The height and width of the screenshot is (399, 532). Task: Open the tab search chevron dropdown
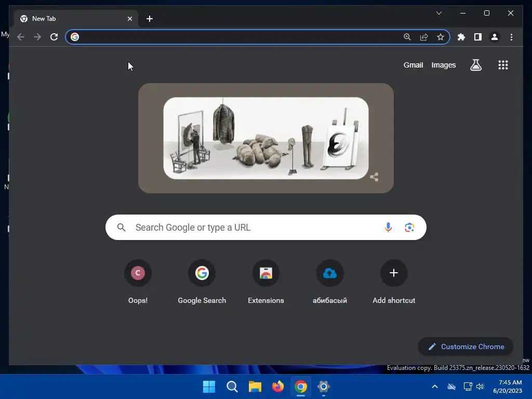[438, 13]
